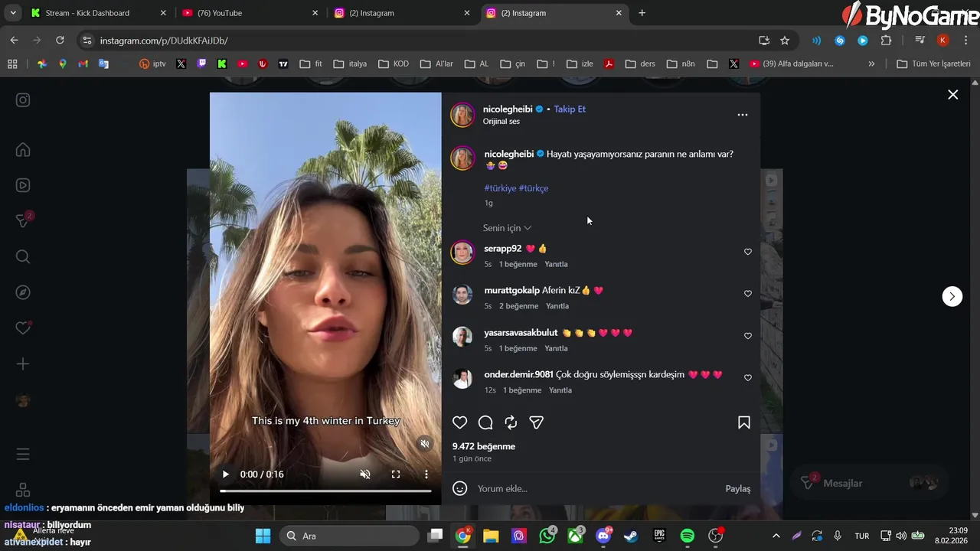Screen dimensions: 980x551
Task: Go to the next post with the arrow
Action: coord(952,296)
